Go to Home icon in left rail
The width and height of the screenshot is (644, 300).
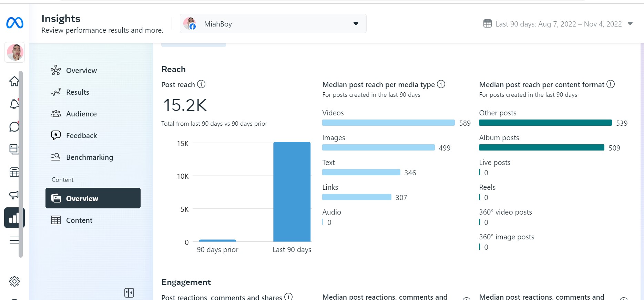point(14,81)
